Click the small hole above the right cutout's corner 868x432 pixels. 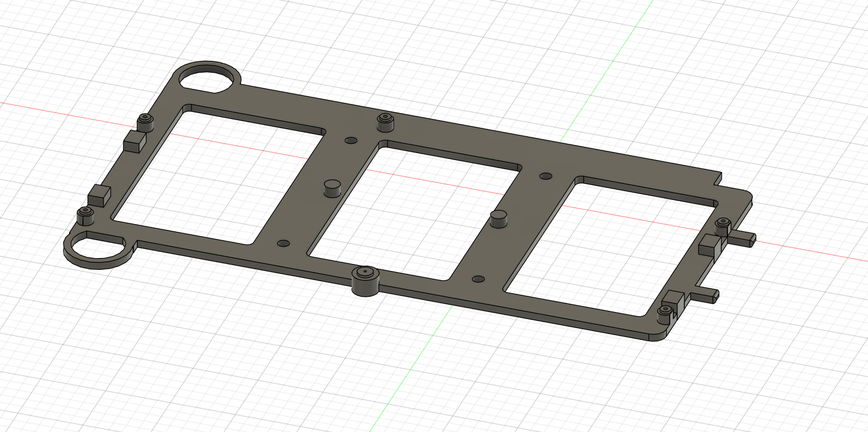[x=546, y=176]
